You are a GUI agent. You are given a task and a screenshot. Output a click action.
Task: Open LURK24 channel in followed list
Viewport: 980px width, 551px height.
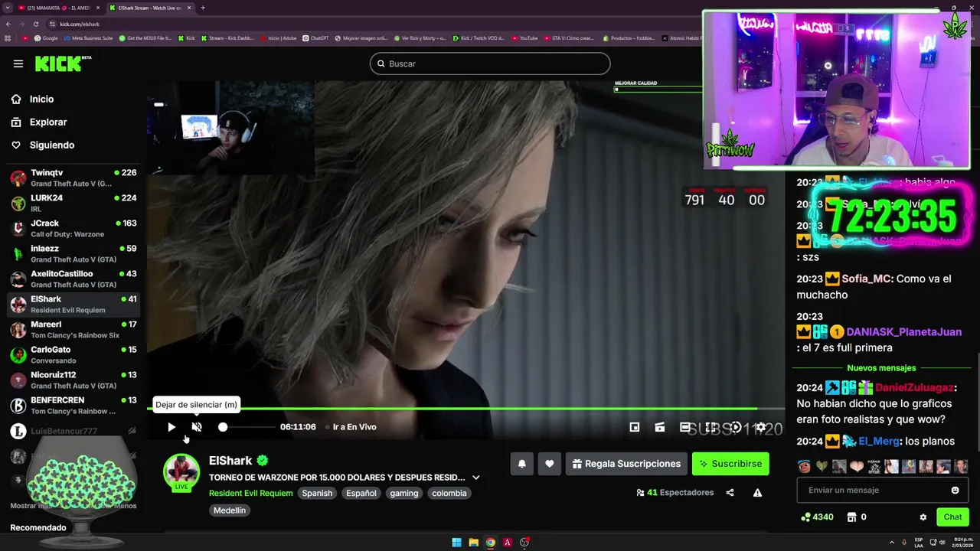(x=73, y=203)
